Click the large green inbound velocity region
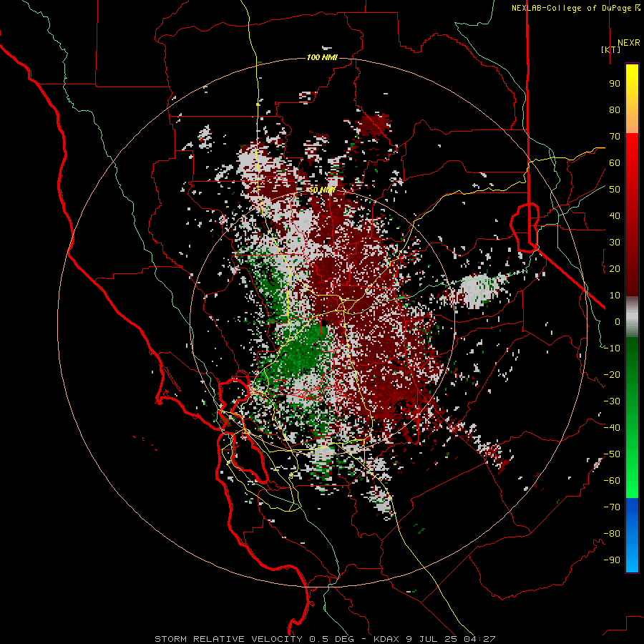The image size is (644, 644). [x=302, y=349]
